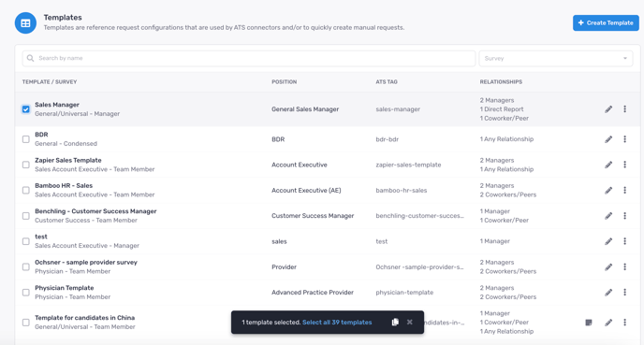
Task: Edit Template for candidates in China
Action: point(608,323)
